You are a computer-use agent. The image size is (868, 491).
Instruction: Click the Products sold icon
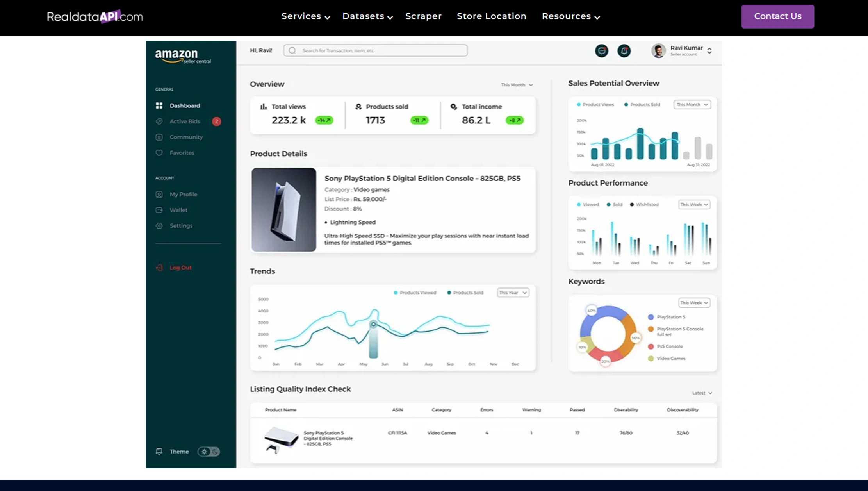(358, 107)
